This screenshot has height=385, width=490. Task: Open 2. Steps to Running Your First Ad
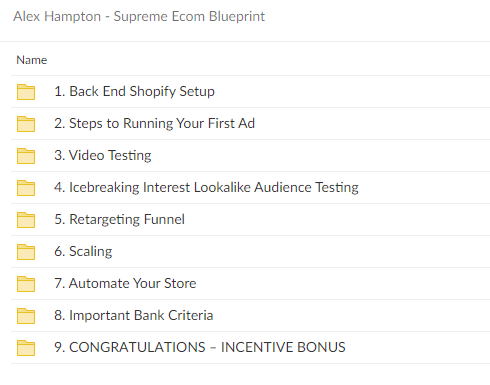154,124
